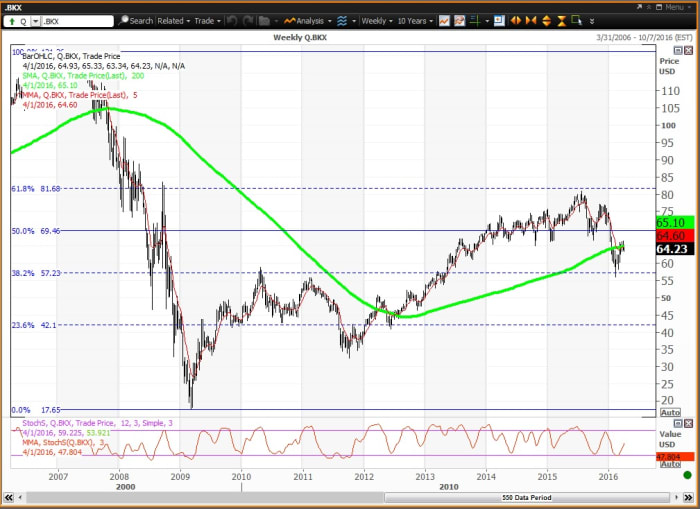Close the price chart pane
Image resolution: width=700 pixels, height=509 pixels.
point(688,50)
